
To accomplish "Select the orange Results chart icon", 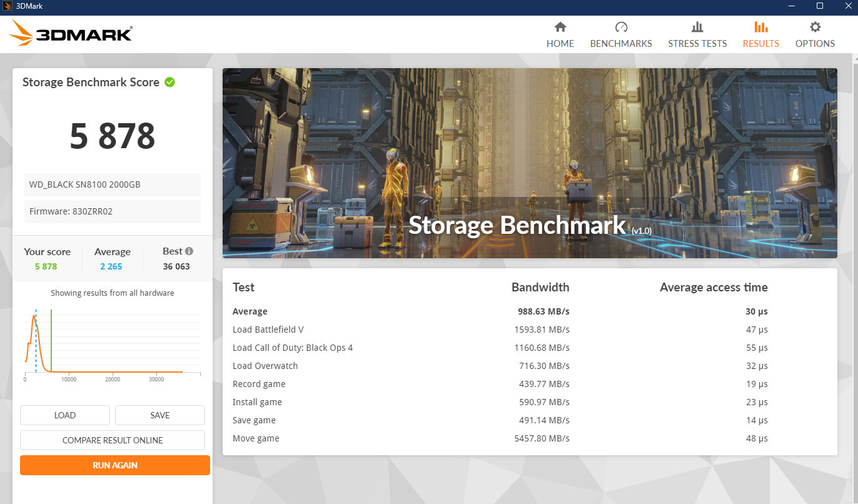I will click(760, 27).
